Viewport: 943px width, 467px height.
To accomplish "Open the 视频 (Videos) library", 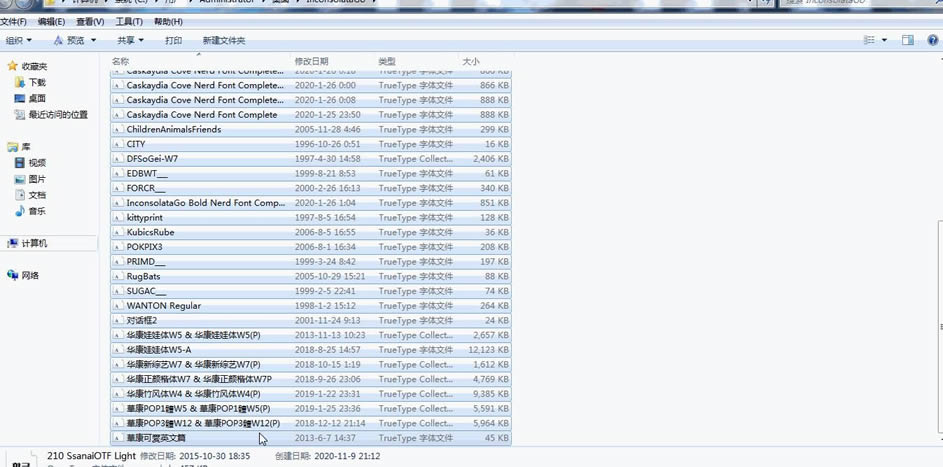I will pos(37,163).
